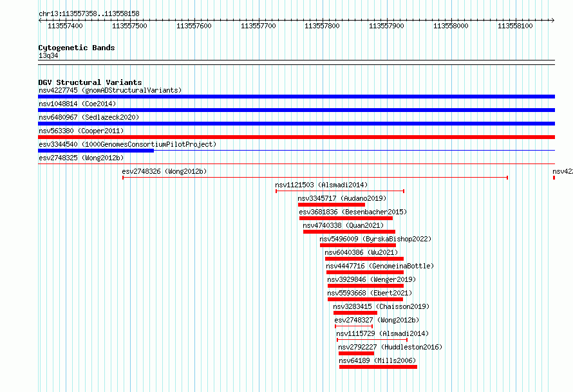Screen dimensions: 573x392
Task: Select nsv4447716 (GenomeinaBottle) label
Action: click(x=380, y=266)
